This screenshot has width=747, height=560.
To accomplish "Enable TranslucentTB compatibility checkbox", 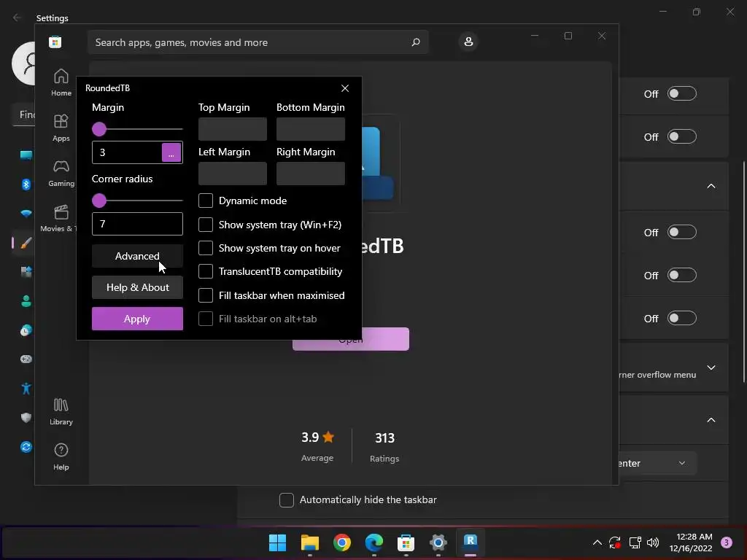I will click(205, 271).
